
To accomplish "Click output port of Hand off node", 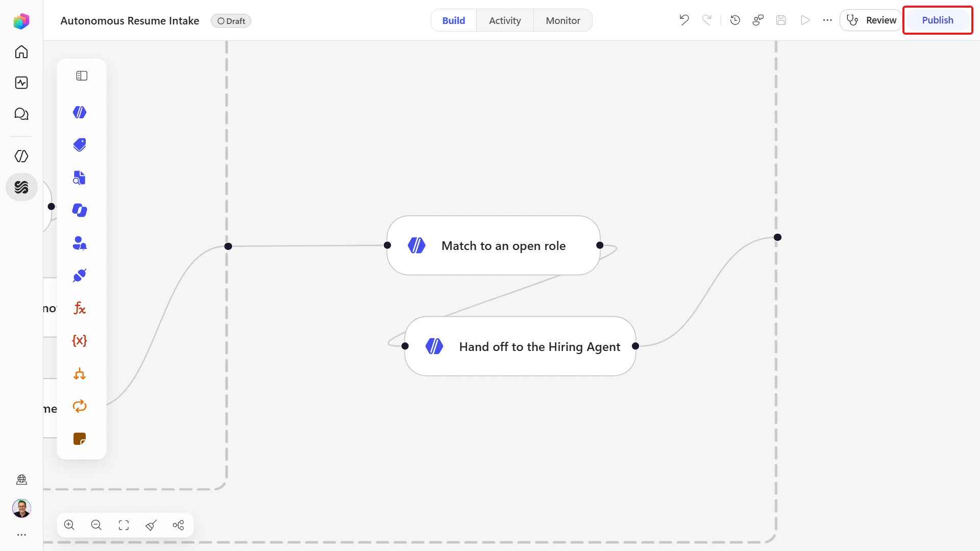I will [x=635, y=346].
